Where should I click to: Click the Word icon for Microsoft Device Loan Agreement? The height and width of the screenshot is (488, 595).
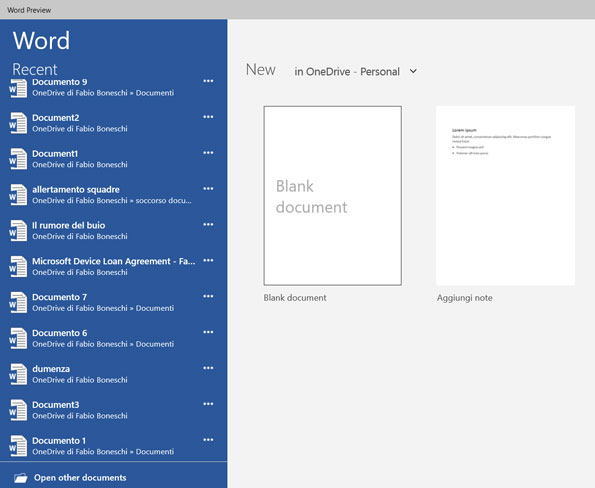pyautogui.click(x=18, y=266)
